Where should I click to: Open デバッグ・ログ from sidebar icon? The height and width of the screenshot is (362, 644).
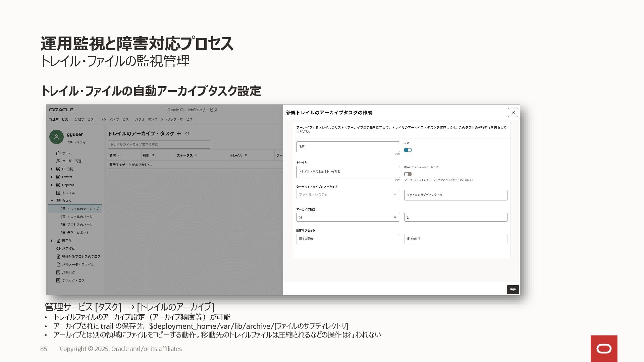58,281
